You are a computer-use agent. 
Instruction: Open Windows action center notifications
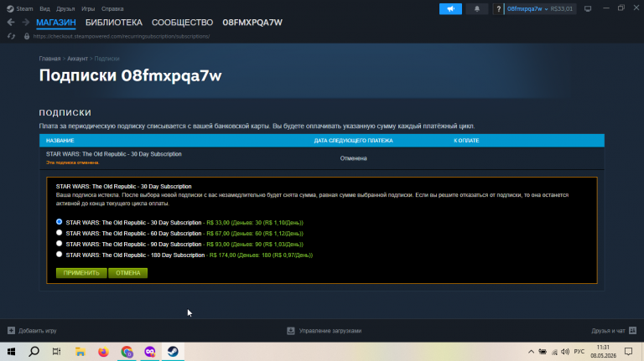[628, 352]
